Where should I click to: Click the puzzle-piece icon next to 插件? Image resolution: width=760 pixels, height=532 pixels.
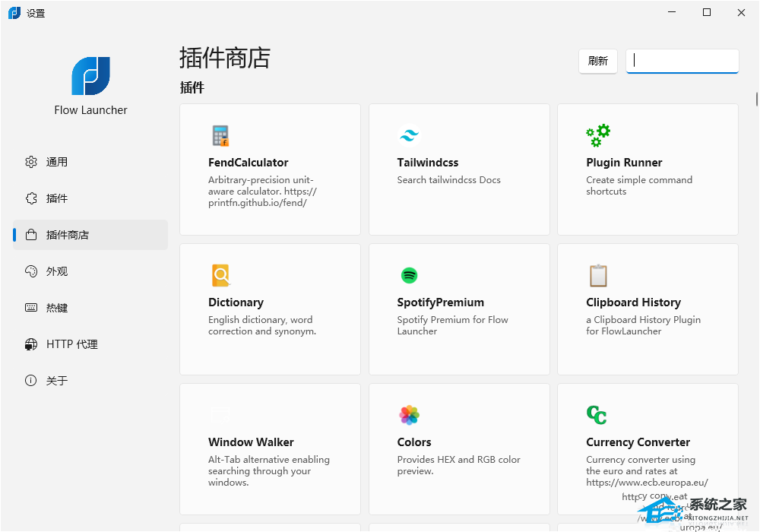point(31,198)
